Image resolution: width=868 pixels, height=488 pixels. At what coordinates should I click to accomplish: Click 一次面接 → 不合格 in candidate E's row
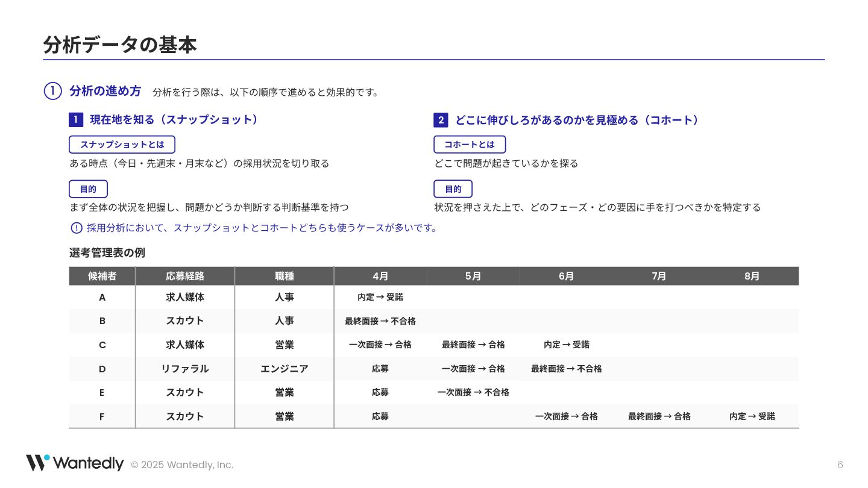click(473, 392)
